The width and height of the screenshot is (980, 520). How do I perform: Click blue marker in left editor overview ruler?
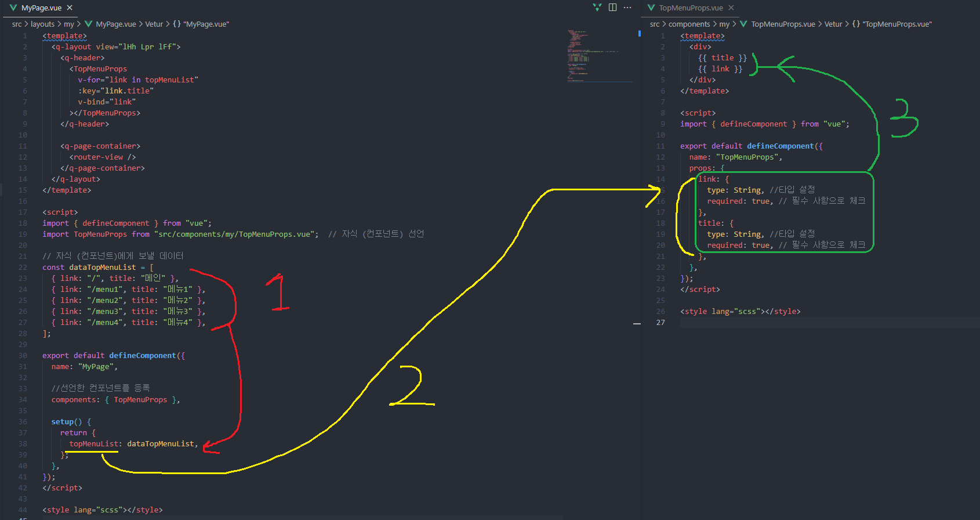[639, 34]
